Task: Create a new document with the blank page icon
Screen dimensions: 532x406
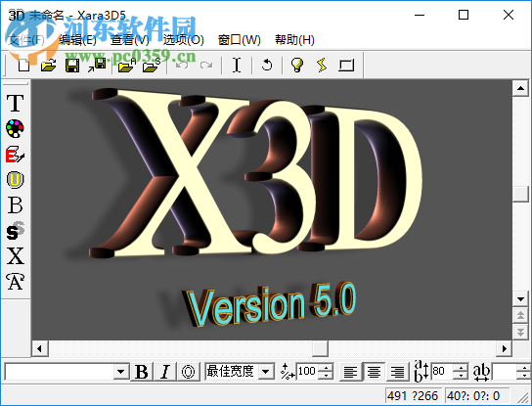Action: [x=23, y=65]
